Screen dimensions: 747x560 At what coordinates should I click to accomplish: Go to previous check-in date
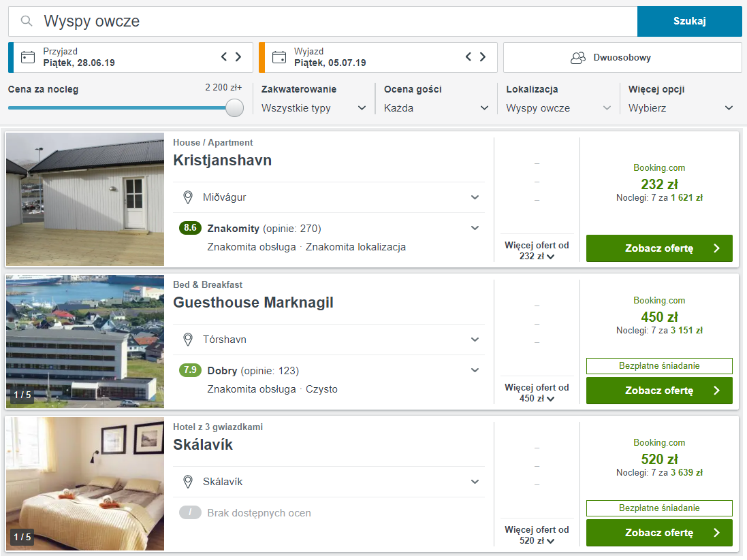(224, 57)
